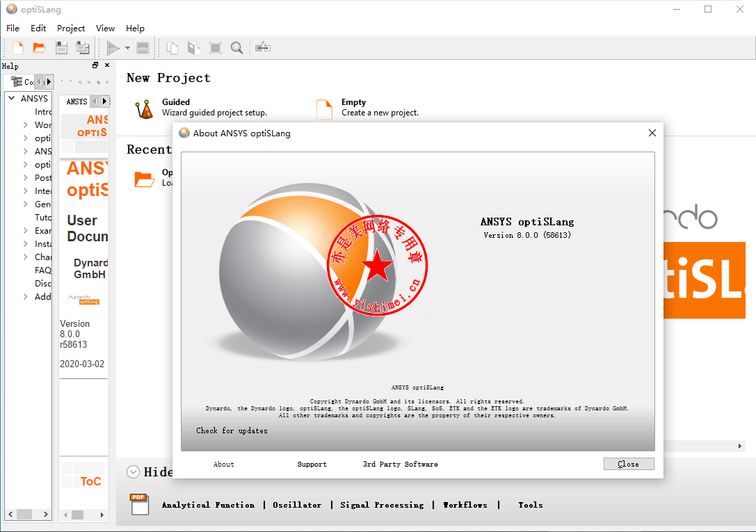Click the magnifying glass toolbar icon
The height and width of the screenshot is (532, 756).
coord(236,48)
